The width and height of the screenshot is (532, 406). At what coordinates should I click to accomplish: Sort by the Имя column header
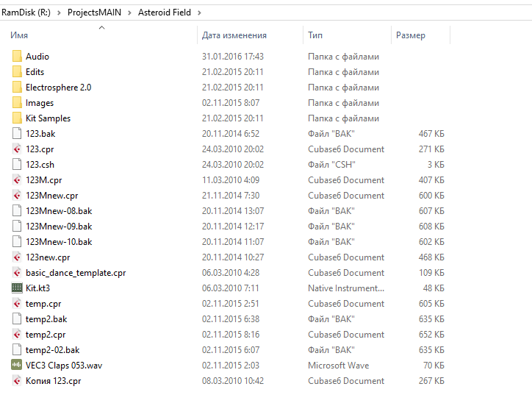point(19,35)
